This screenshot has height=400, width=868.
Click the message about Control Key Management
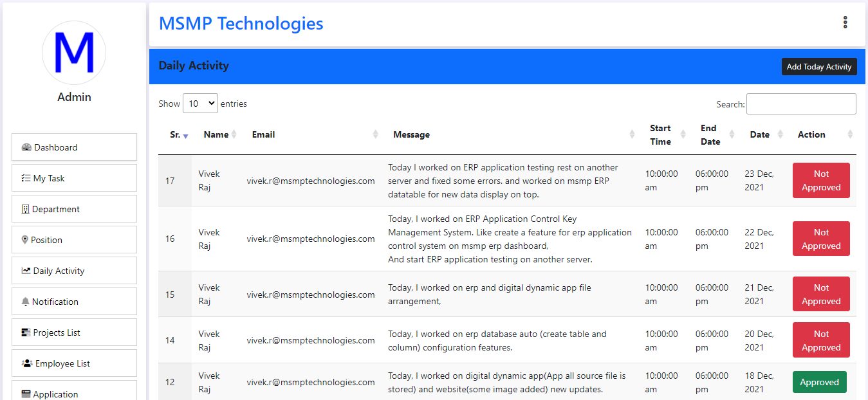click(x=510, y=239)
